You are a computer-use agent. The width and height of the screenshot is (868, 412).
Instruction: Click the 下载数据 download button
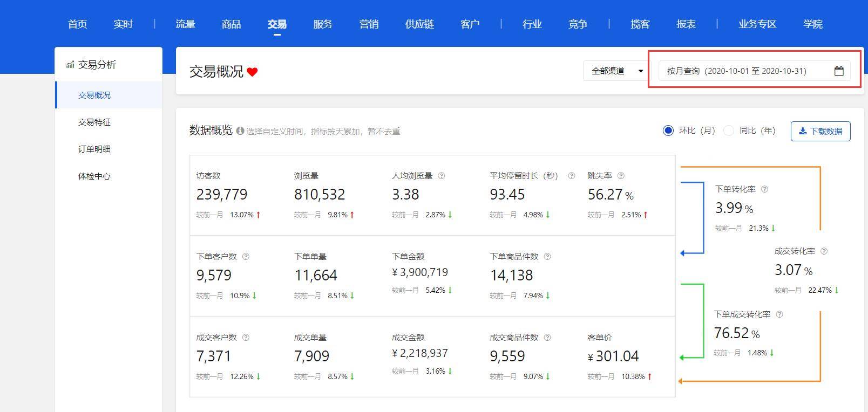click(820, 131)
